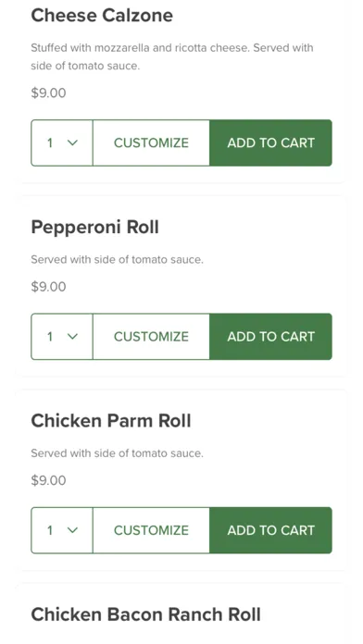This screenshot has width=363, height=644.
Task: Click the $9.00 price under Chicken Parm Roll
Action: (x=48, y=480)
